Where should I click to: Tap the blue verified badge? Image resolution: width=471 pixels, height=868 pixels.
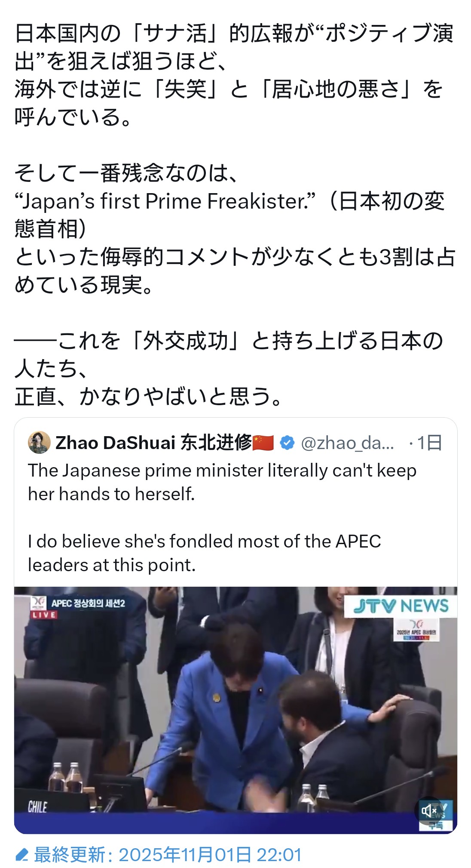tap(287, 443)
